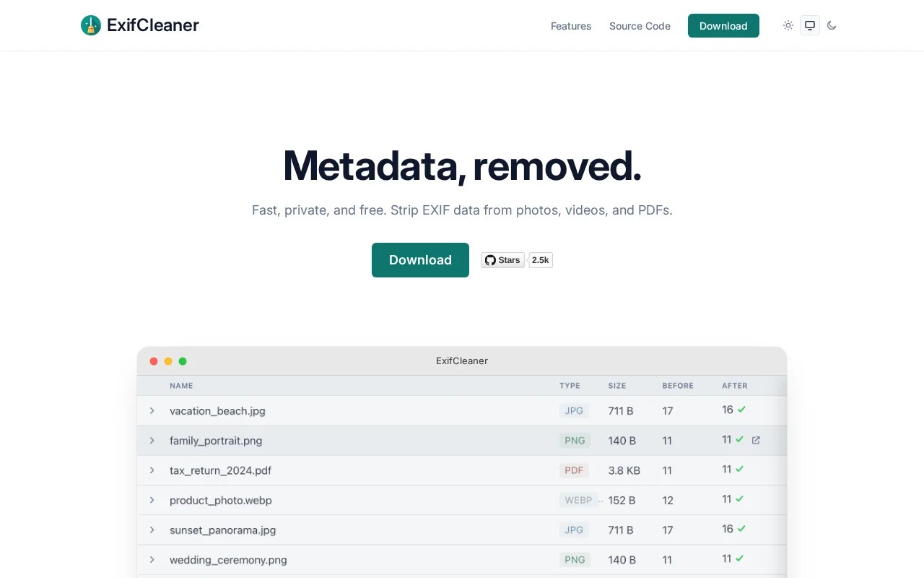The height and width of the screenshot is (578, 924).
Task: Click the green check for tax_return_2024.pdf
Action: pyautogui.click(x=739, y=469)
